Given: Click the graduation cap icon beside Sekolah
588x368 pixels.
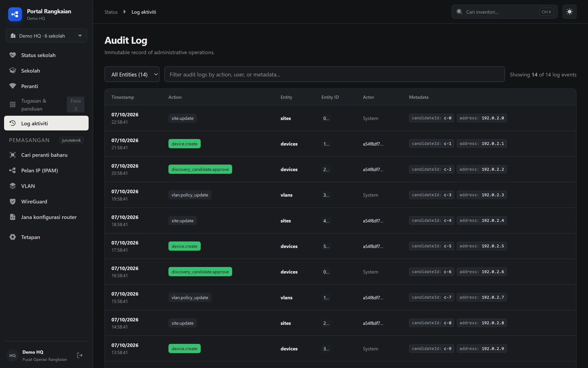Looking at the screenshot, I should (13, 71).
